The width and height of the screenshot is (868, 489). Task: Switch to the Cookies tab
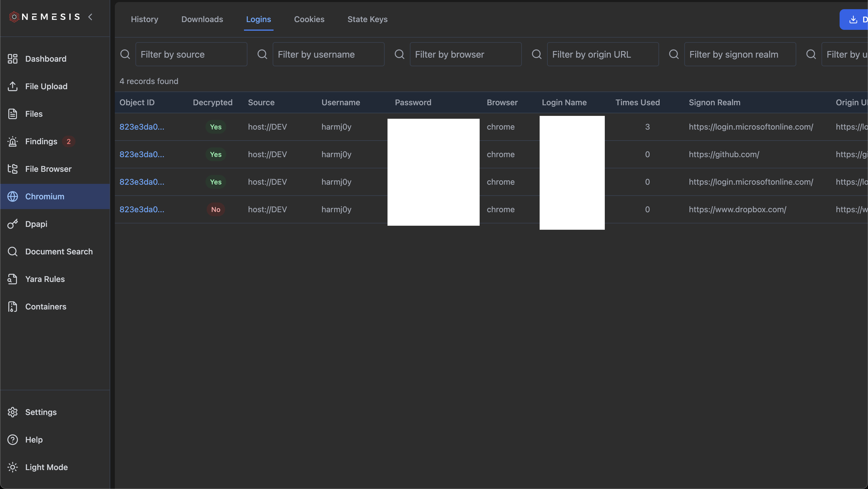(309, 19)
